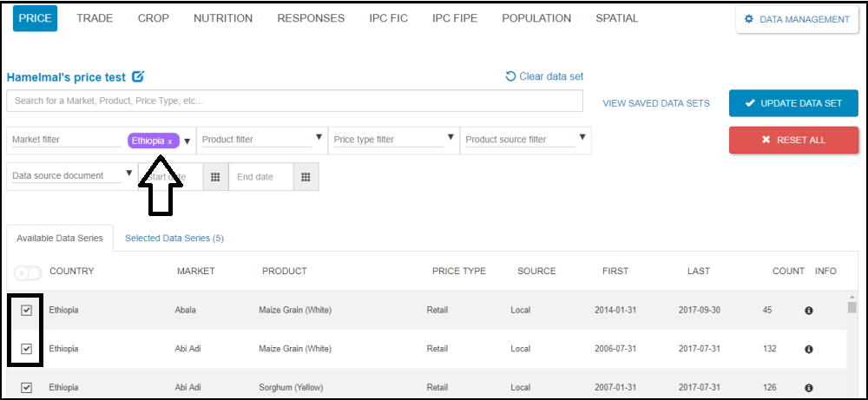This screenshot has width=868, height=400.
Task: Uncheck the Abi Adi Maize Grain checkbox
Action: [27, 349]
